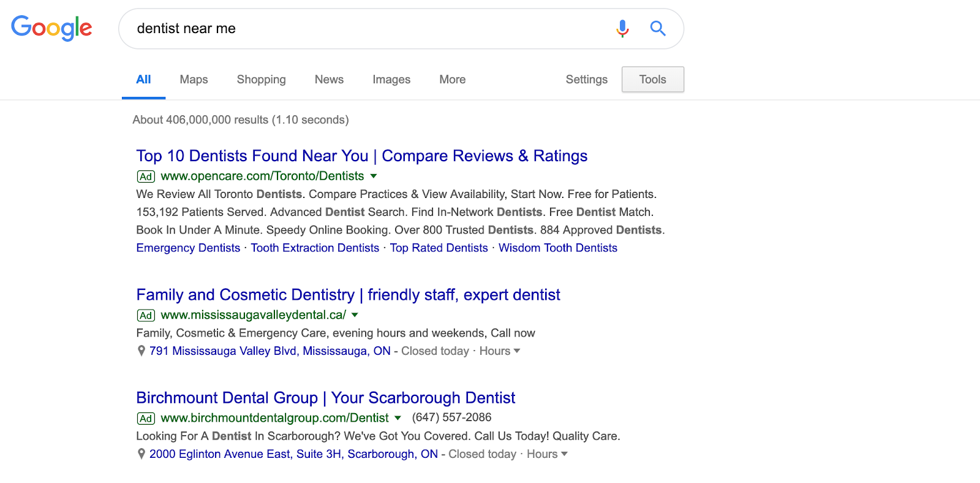The image size is (980, 483).
Task: Click 'About 406,000,000 results' stats text
Action: coord(241,120)
